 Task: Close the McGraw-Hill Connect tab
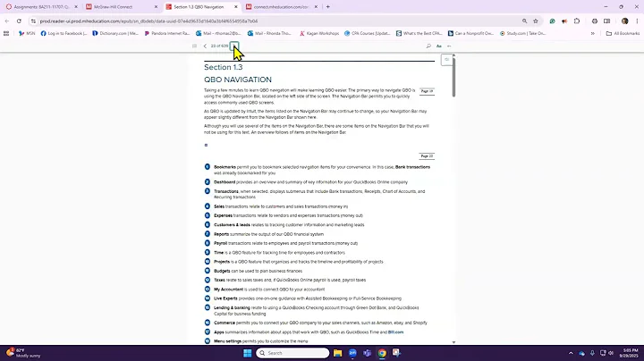tap(156, 7)
